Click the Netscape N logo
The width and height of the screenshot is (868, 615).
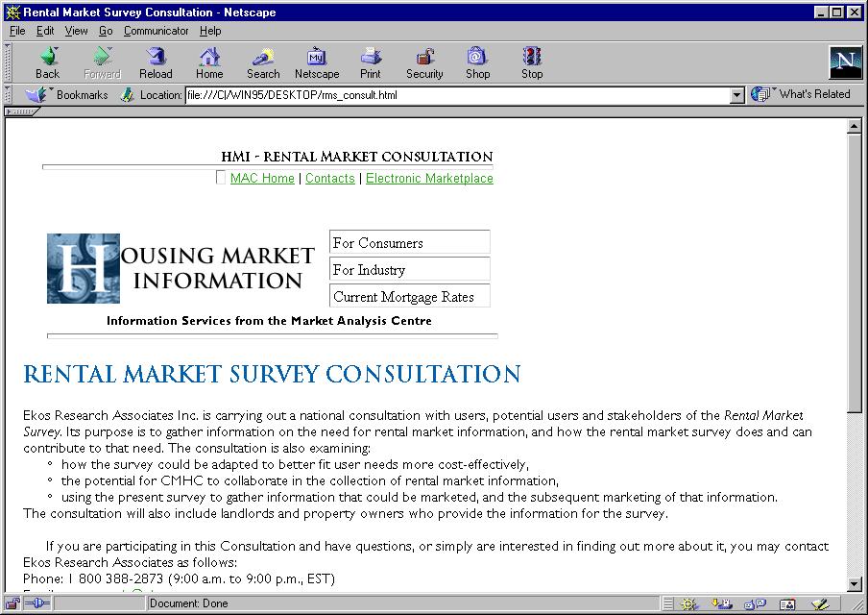[845, 62]
